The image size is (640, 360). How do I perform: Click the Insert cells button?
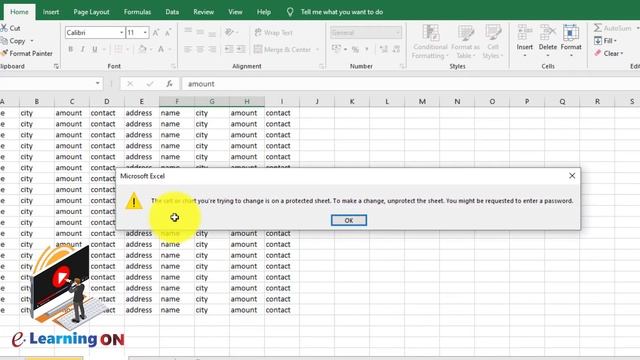(x=524, y=41)
